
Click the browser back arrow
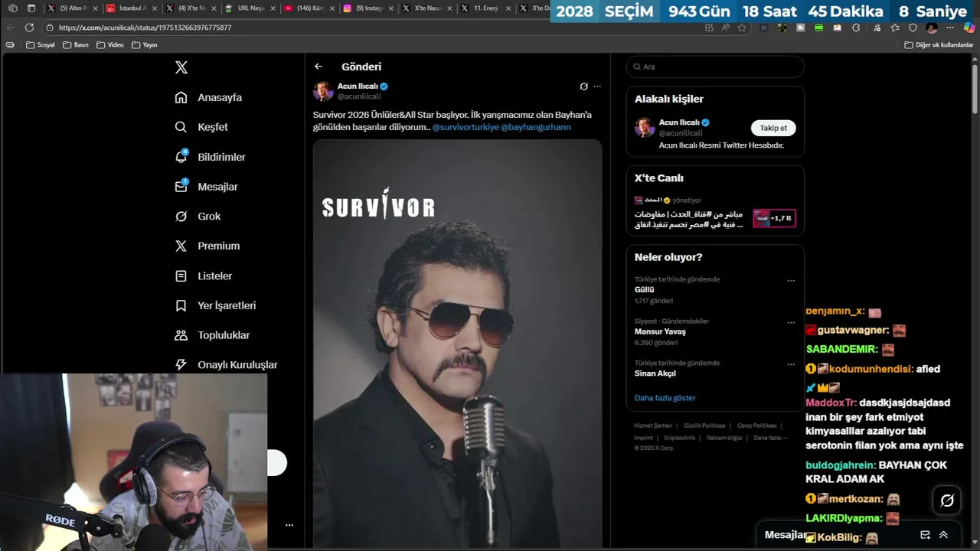click(x=11, y=28)
